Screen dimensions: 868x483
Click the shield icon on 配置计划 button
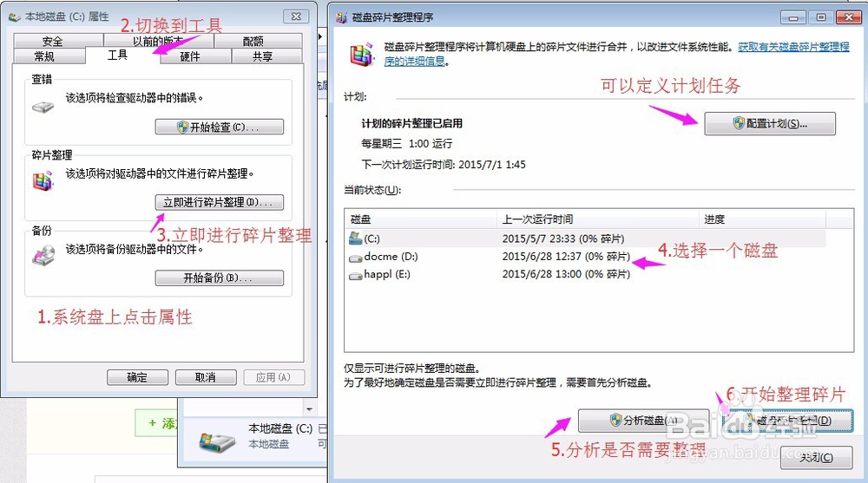pos(739,123)
